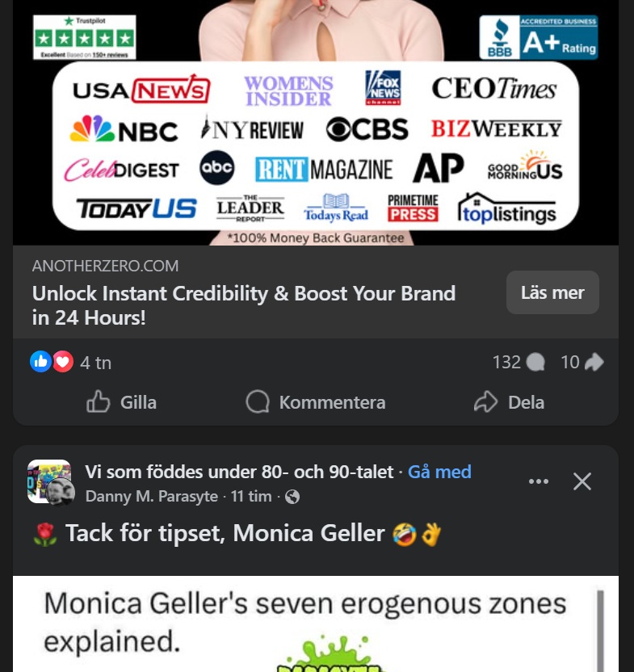634x672 pixels.
Task: Click the ANOTHERZERO.COM domain link
Action: [105, 266]
